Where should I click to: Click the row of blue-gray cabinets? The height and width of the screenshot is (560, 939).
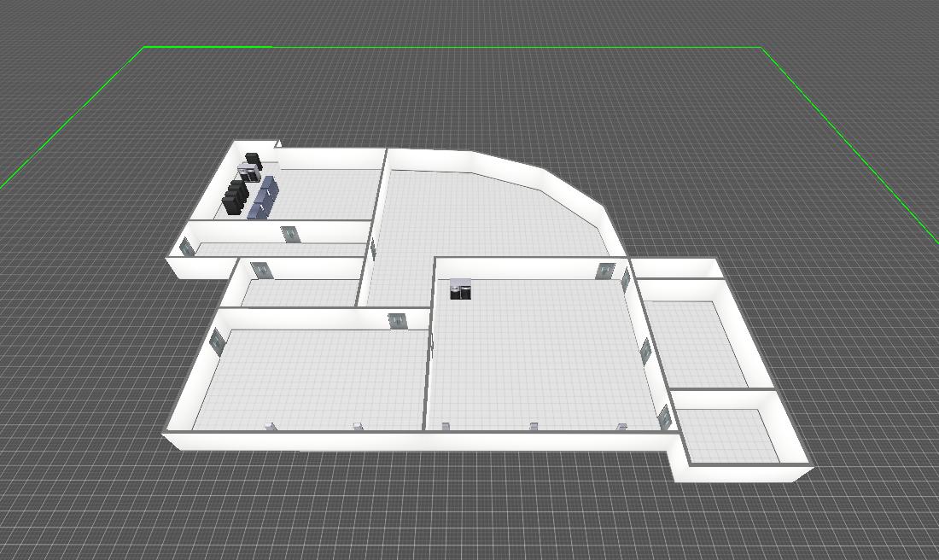coord(263,197)
